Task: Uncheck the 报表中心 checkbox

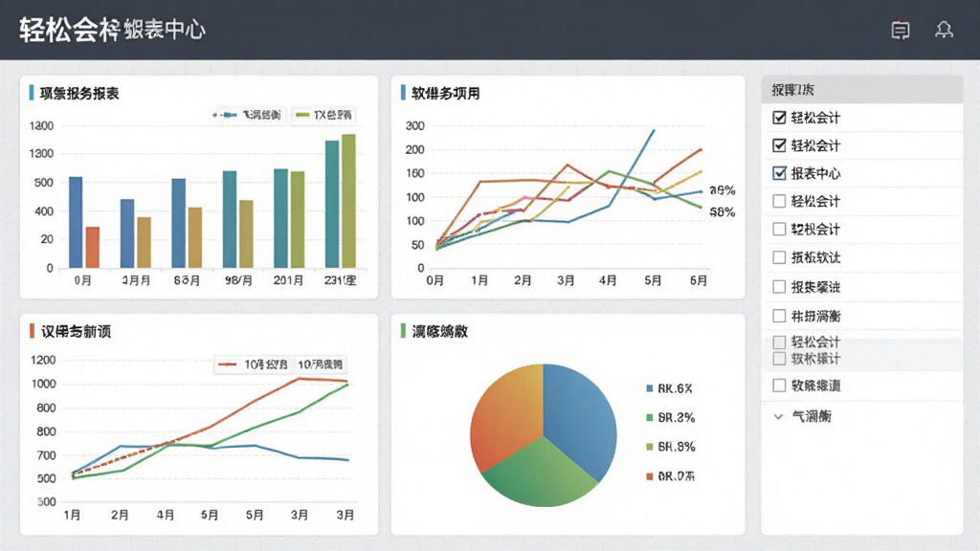Action: point(779,173)
